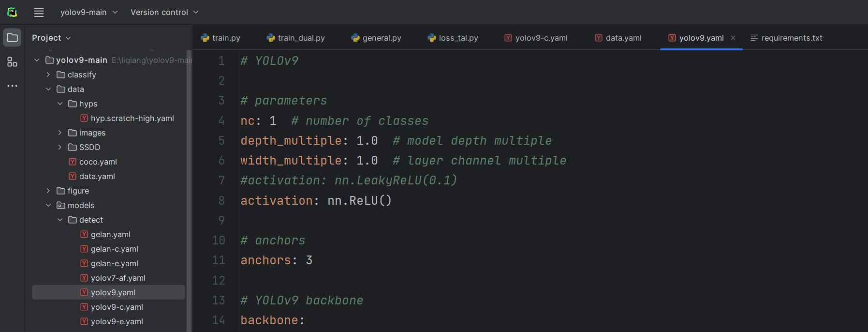Switch to the requirements.txt tab
The width and height of the screenshot is (868, 332).
pyautogui.click(x=786, y=38)
